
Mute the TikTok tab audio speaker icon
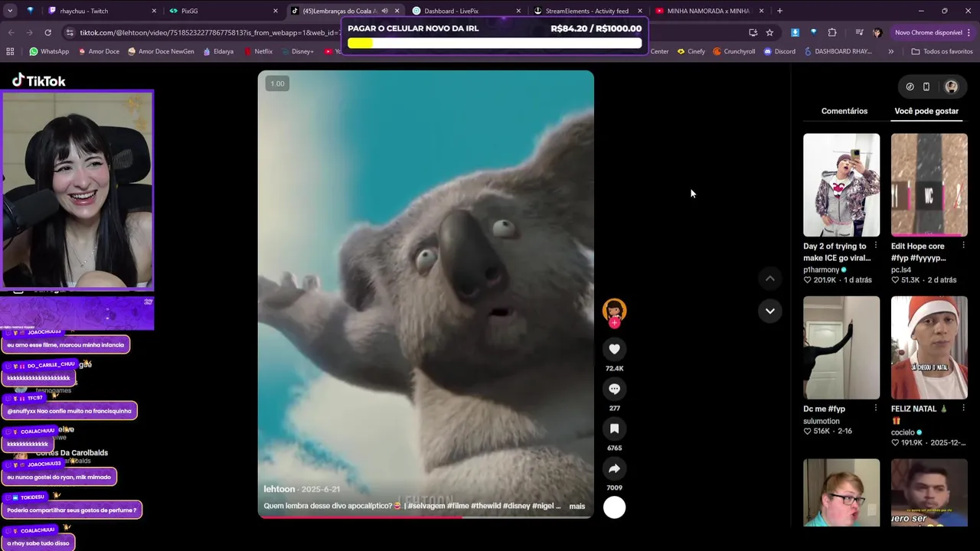pos(384,11)
